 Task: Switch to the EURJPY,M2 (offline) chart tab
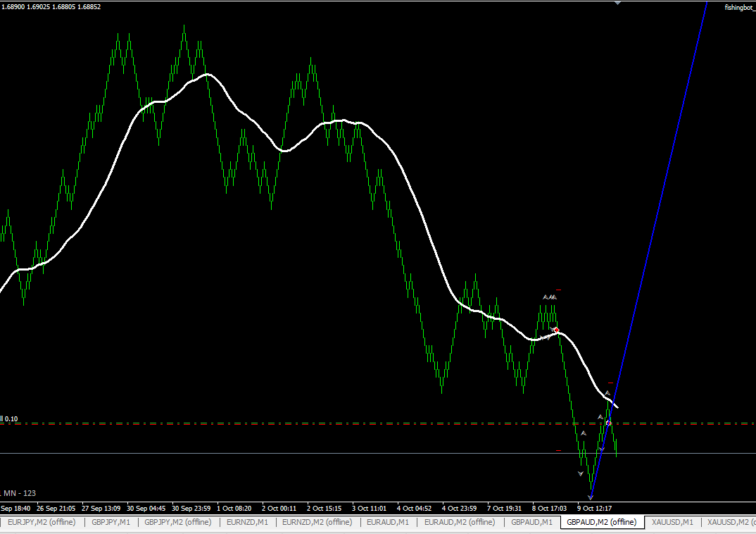tap(42, 522)
